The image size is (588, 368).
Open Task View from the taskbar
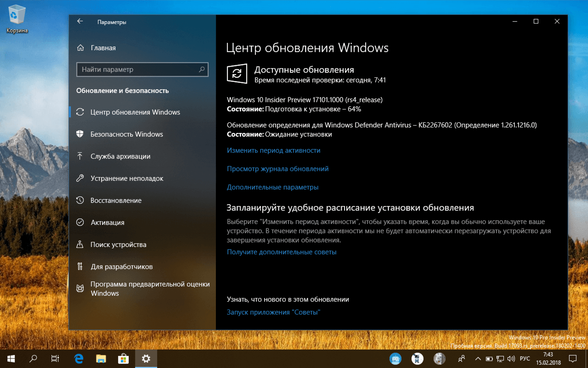click(55, 358)
